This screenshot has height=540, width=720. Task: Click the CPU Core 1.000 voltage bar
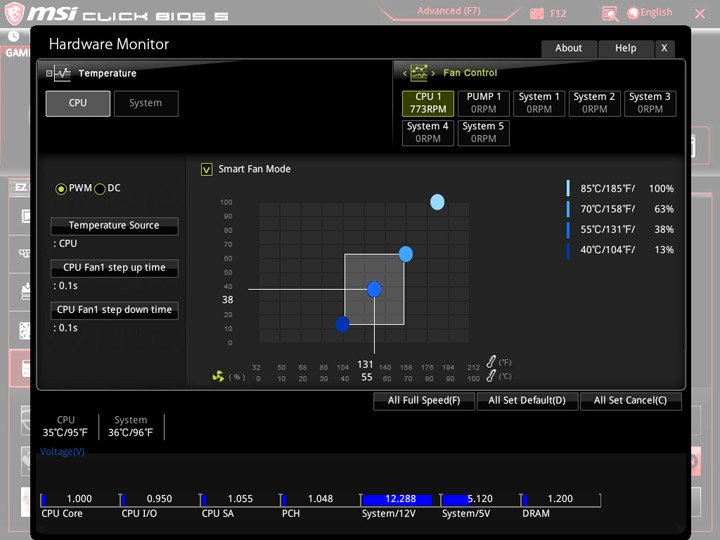[x=79, y=500]
